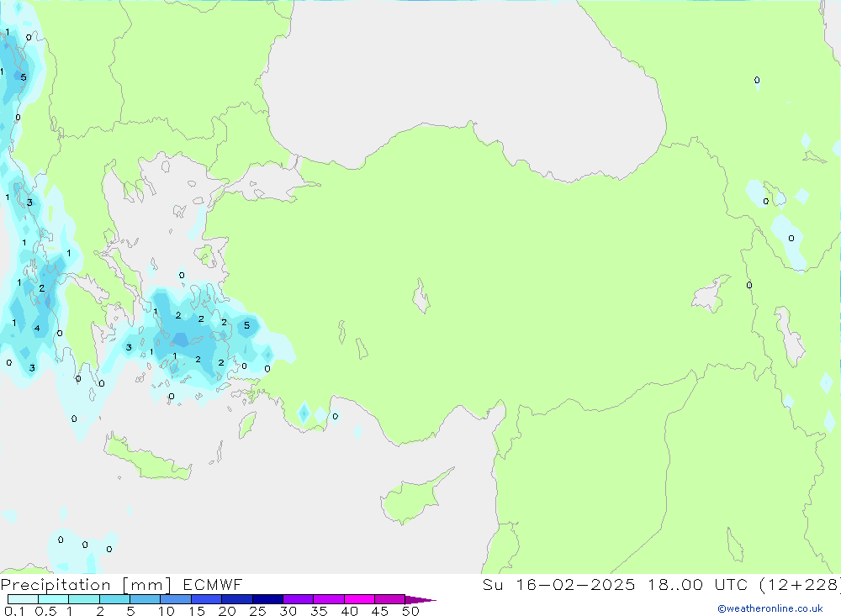Click the 25–30 mm navy legend swatch
The image size is (841, 616).
click(267, 599)
